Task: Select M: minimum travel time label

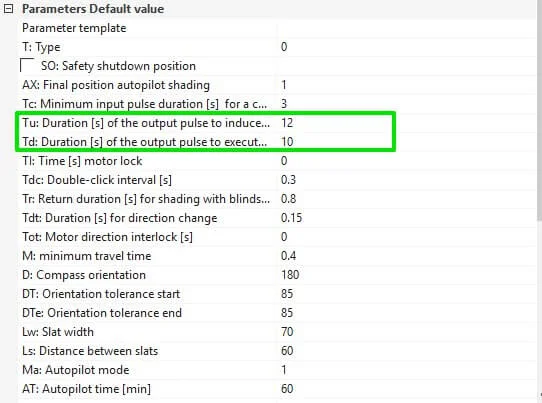Action: click(x=87, y=256)
